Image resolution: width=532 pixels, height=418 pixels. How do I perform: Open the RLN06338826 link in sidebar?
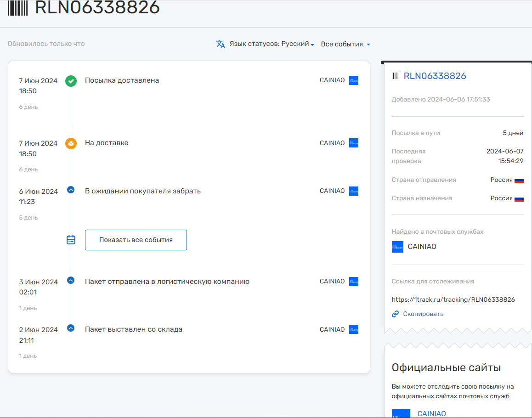click(x=435, y=76)
